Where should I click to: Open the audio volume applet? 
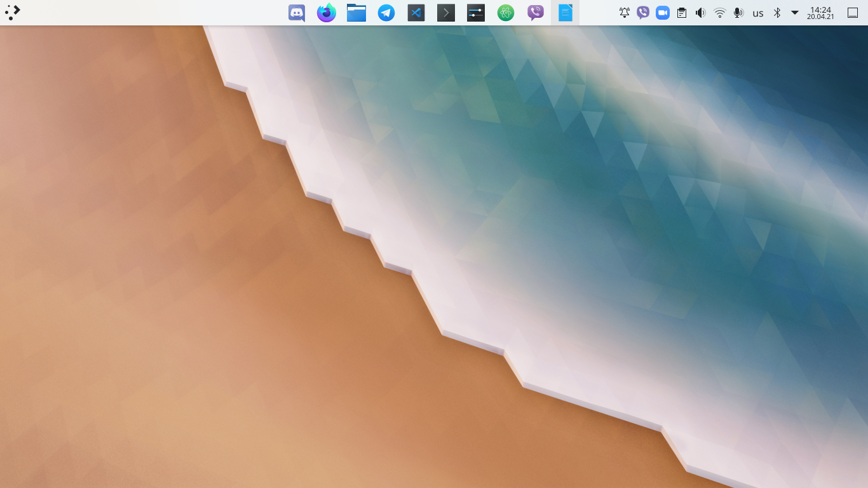pyautogui.click(x=700, y=13)
